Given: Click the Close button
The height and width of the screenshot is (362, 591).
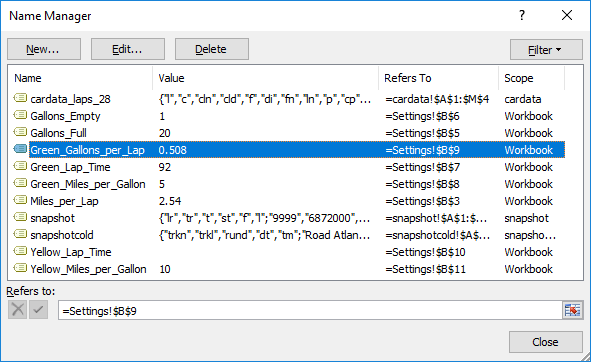Looking at the screenshot, I should (x=545, y=342).
